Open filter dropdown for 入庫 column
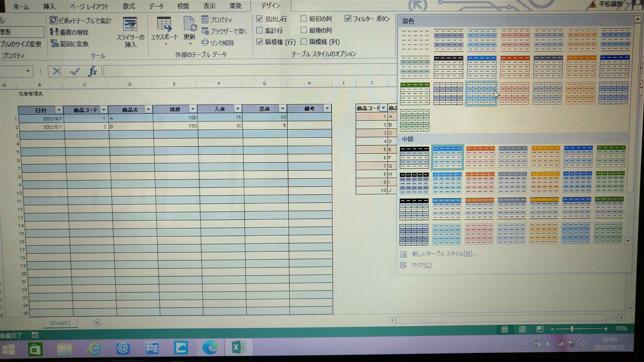Viewport: 644px width, 362px height. (237, 109)
